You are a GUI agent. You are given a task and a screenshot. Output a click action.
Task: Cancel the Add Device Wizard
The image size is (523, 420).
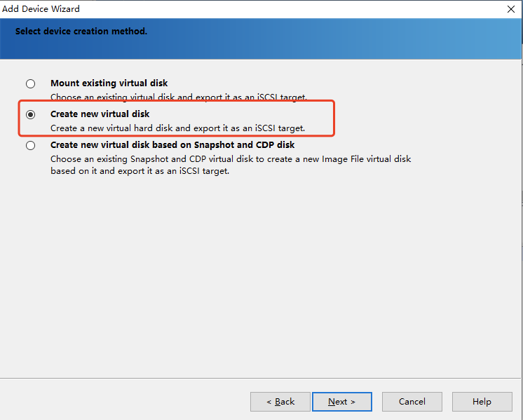point(412,402)
